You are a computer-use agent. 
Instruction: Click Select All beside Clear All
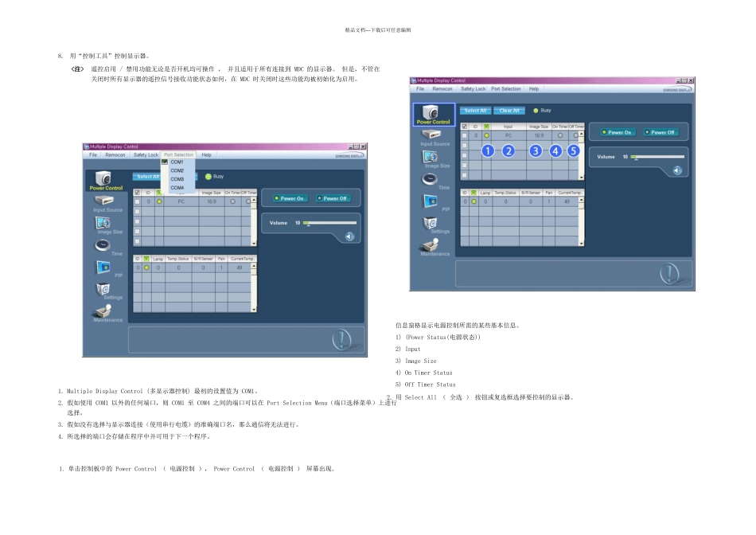pyautogui.click(x=475, y=111)
